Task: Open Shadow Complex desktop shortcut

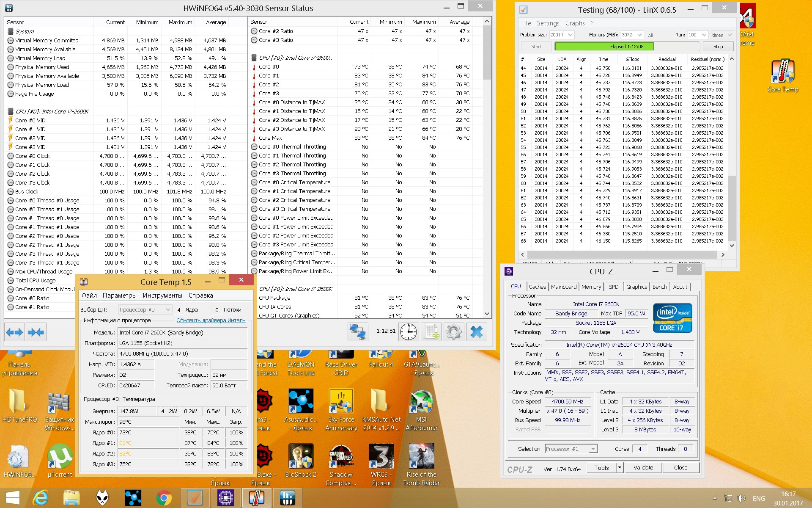Action: 341,465
